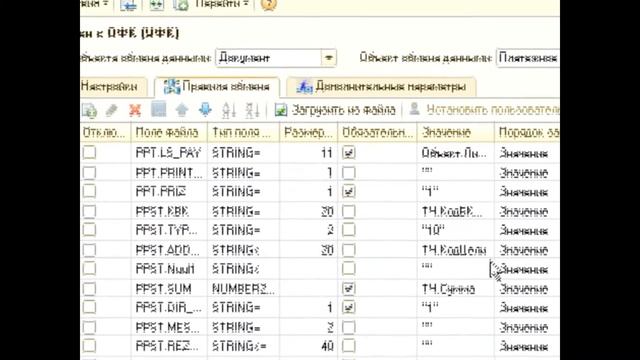Toggle required checkbox in PPST.SUM row
640x360 pixels.
pos(349,289)
